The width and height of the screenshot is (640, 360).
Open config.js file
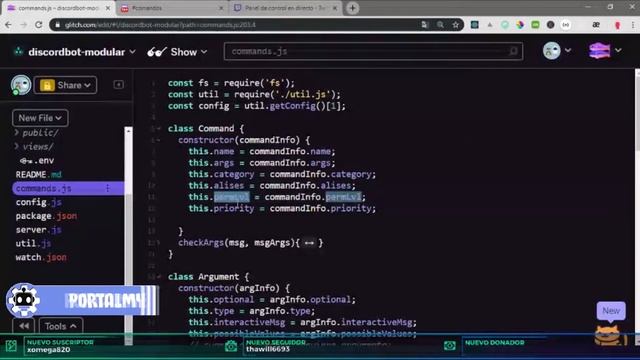pos(38,202)
